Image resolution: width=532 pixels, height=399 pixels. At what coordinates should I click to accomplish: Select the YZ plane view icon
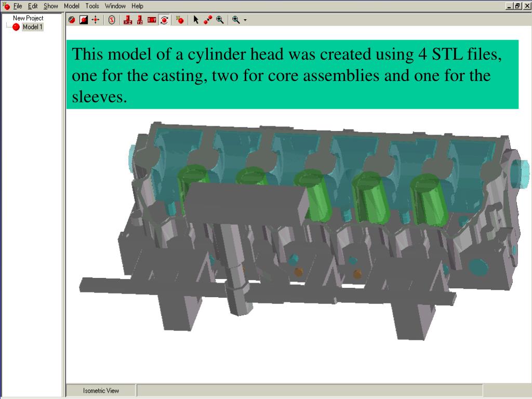coord(140,20)
